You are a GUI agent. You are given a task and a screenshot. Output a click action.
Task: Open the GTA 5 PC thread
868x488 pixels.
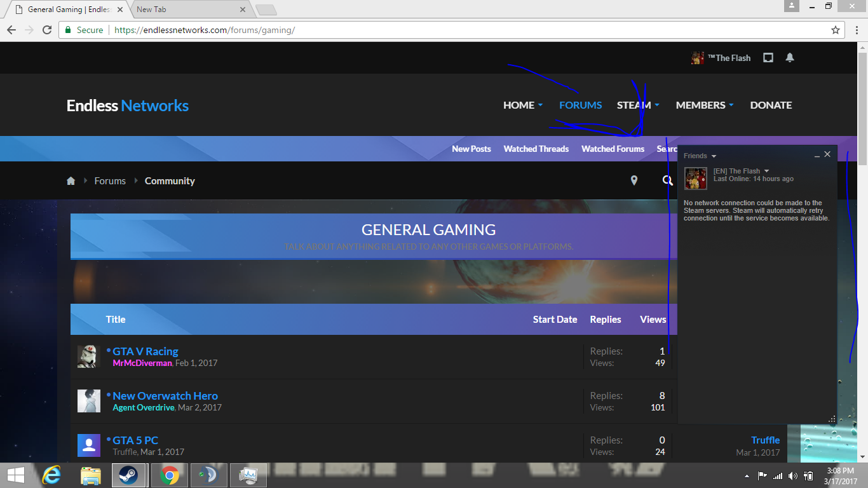135,440
